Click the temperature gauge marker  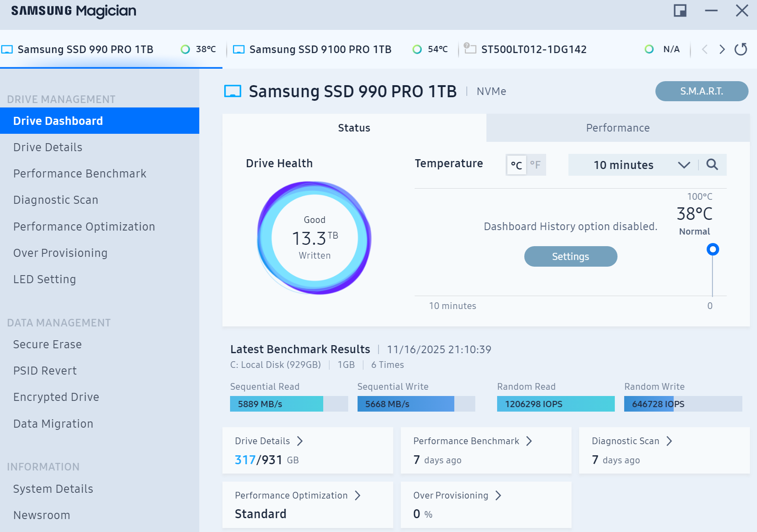tap(713, 249)
